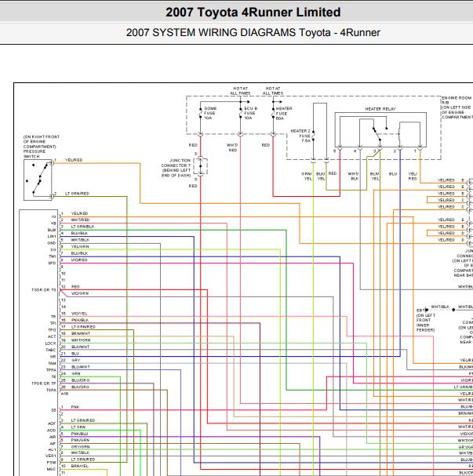Click the heater relay switch contact symbol

click(377, 134)
